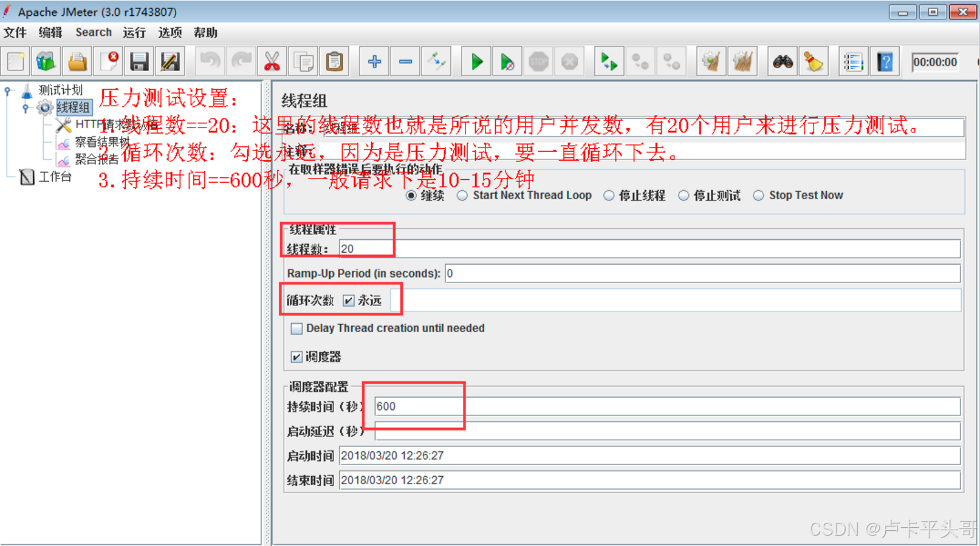Click the Paste clipboard icon
980x546 pixels.
[334, 61]
